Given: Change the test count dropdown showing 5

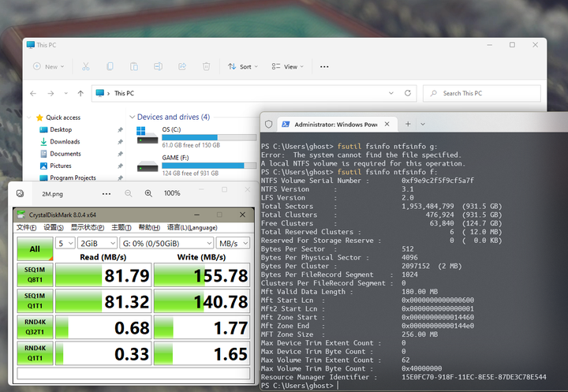Looking at the screenshot, I should tap(65, 244).
